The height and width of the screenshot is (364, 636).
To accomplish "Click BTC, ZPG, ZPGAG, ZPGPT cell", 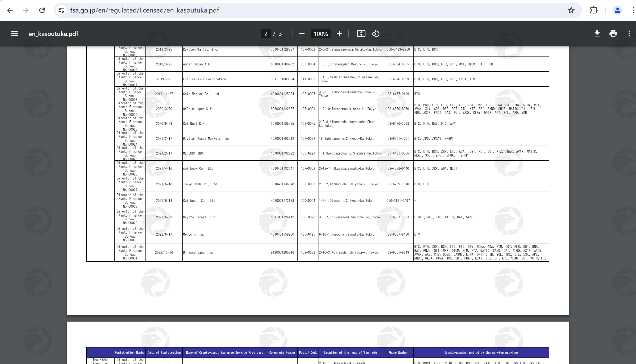I will (x=481, y=138).
